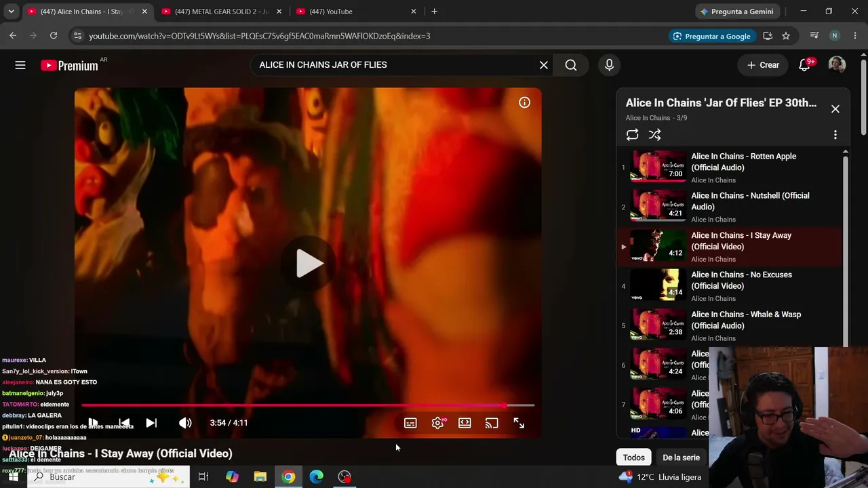868x488 pixels.
Task: Clear the YouTube search box text
Action: (544, 65)
